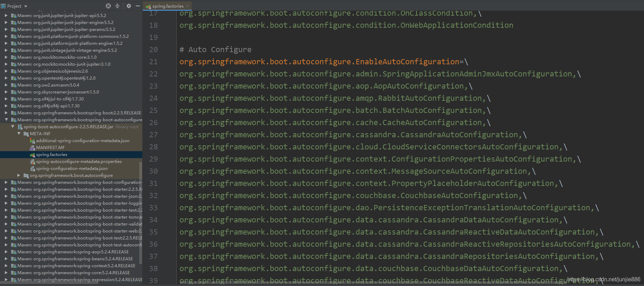Click the EnableAutoConfiguration key text
The width and height of the screenshot is (644, 286).
tap(319, 62)
